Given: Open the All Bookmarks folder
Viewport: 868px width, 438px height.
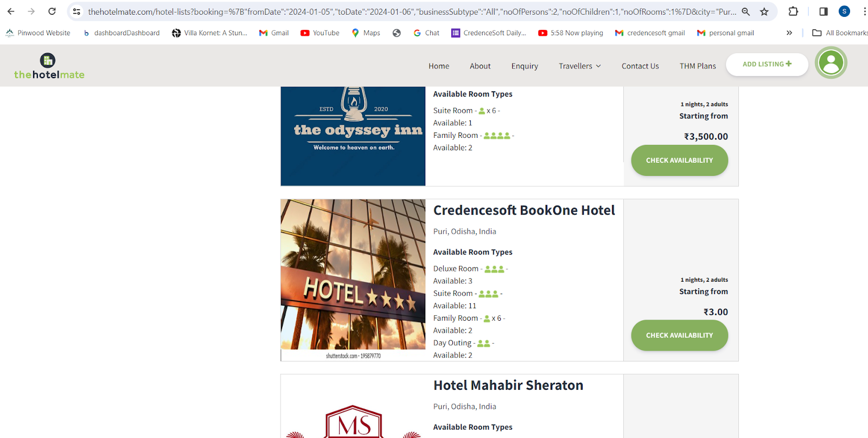Looking at the screenshot, I should 840,33.
